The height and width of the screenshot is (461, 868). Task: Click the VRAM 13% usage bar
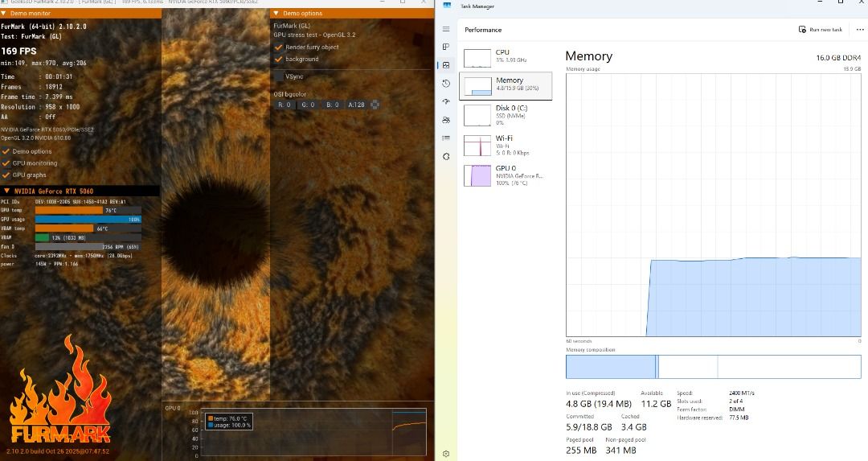88,237
